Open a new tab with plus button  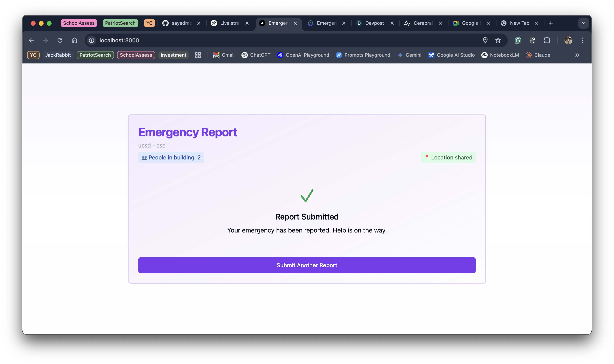(x=551, y=23)
